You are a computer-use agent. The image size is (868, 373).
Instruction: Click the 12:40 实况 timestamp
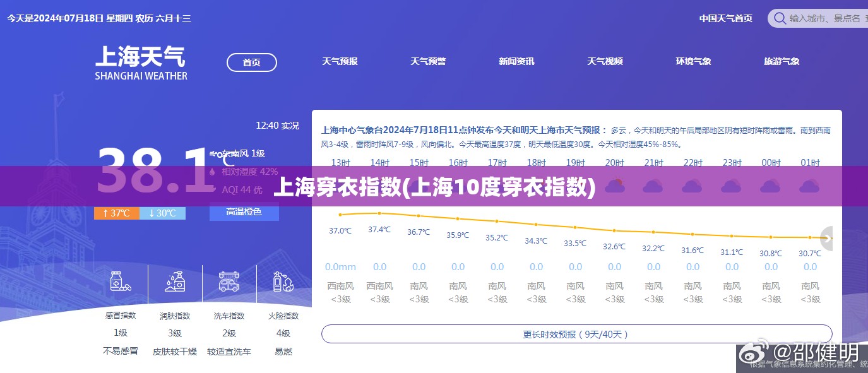tap(277, 126)
